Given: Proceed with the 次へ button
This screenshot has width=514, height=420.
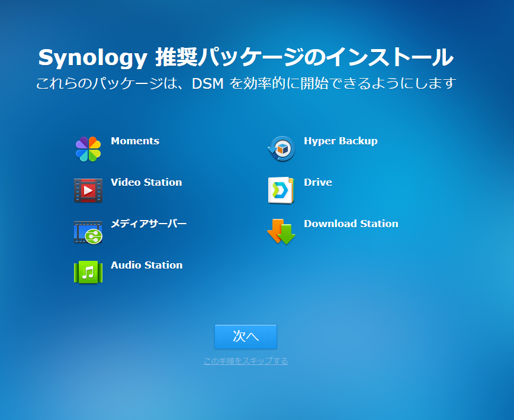Looking at the screenshot, I should click(246, 337).
